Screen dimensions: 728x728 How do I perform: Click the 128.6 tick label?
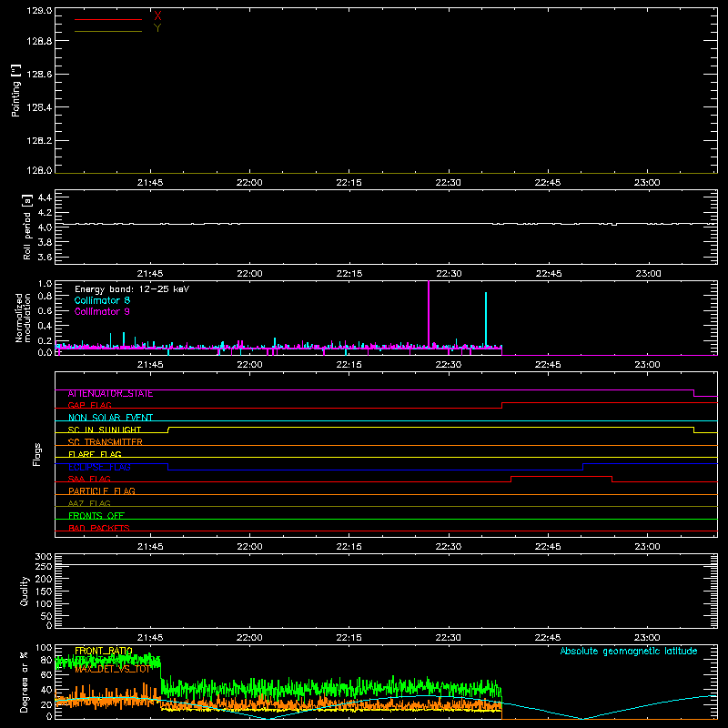[x=39, y=75]
